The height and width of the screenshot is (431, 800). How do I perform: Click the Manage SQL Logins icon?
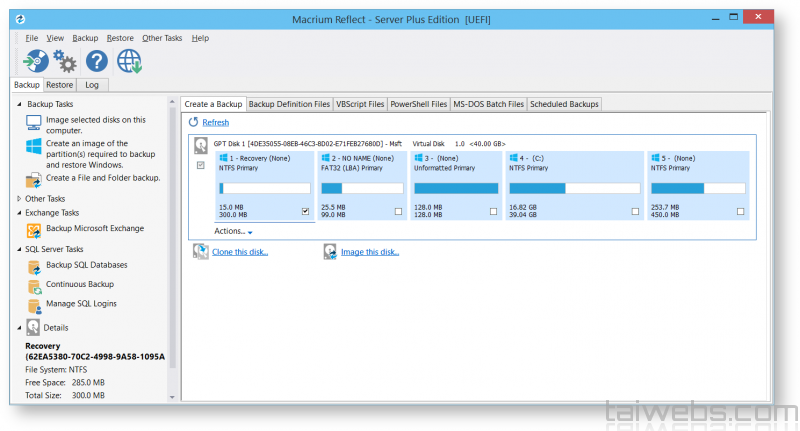(x=33, y=304)
